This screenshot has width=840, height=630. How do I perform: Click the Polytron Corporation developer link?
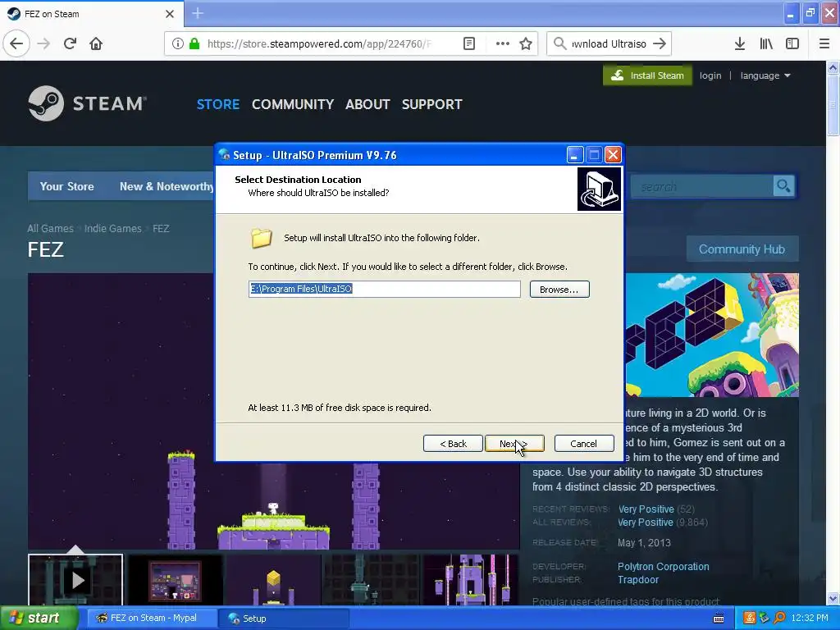[663, 566]
